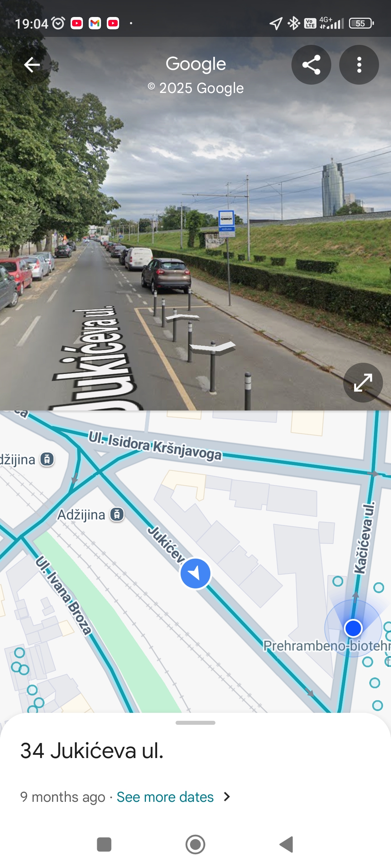Image resolution: width=391 pixels, height=868 pixels.
Task: Expand dates with the chevron arrow
Action: click(227, 797)
